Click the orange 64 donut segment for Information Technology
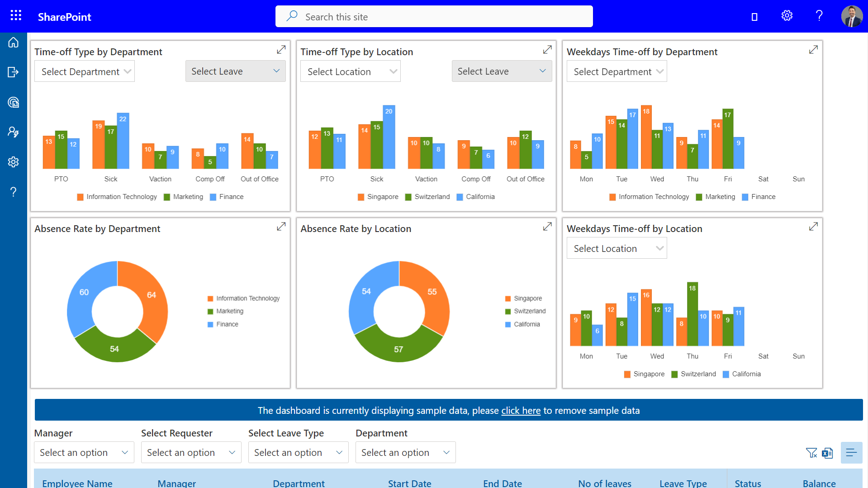868x488 pixels. click(152, 296)
